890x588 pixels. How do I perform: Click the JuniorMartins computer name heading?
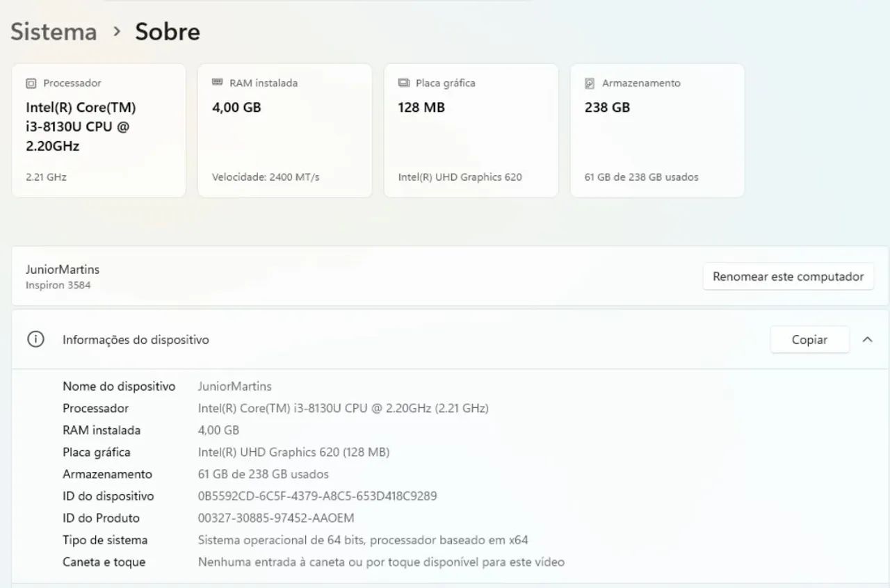pyautogui.click(x=63, y=270)
